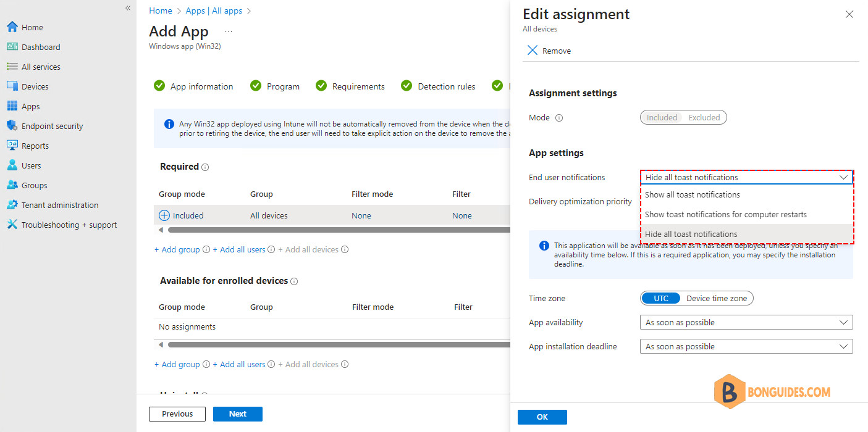Screen dimensions: 868x432
Task: Click Add group under Available for enrolled devices
Action: click(177, 365)
